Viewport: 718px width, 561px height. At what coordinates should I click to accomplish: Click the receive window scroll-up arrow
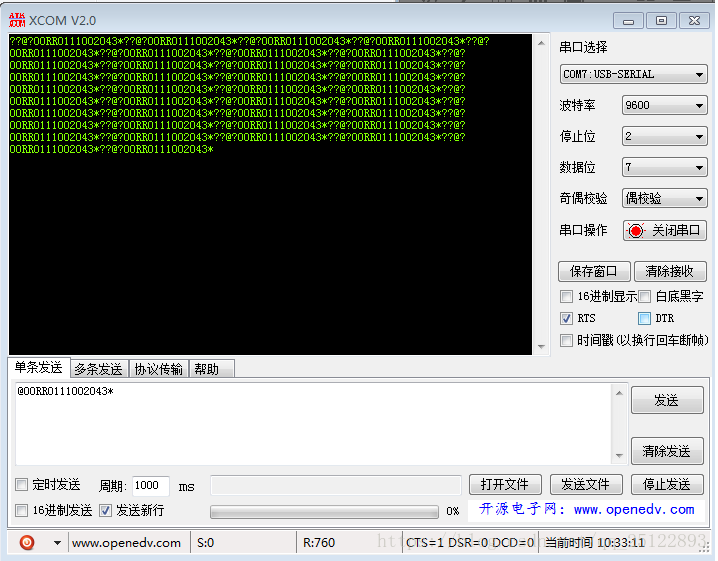(541, 44)
